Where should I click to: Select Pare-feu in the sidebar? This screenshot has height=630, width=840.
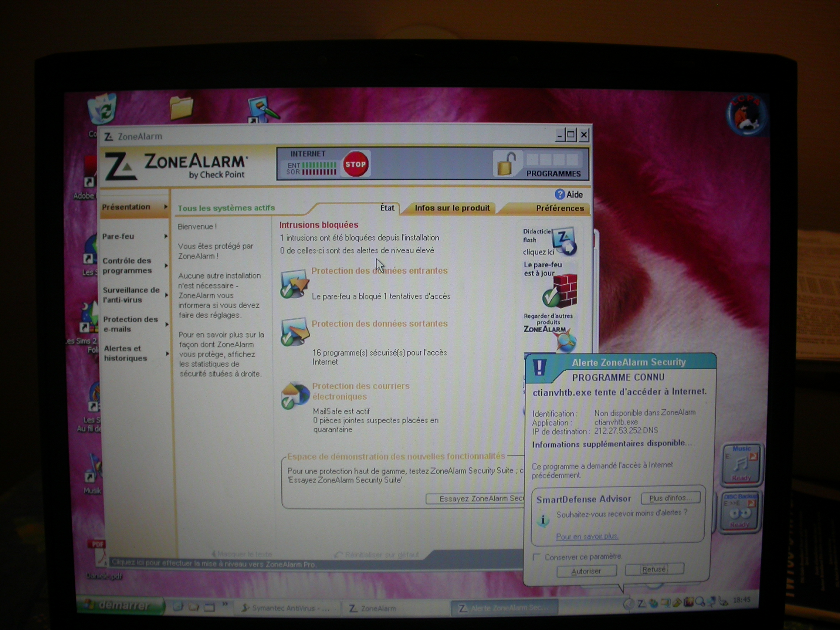(x=118, y=236)
